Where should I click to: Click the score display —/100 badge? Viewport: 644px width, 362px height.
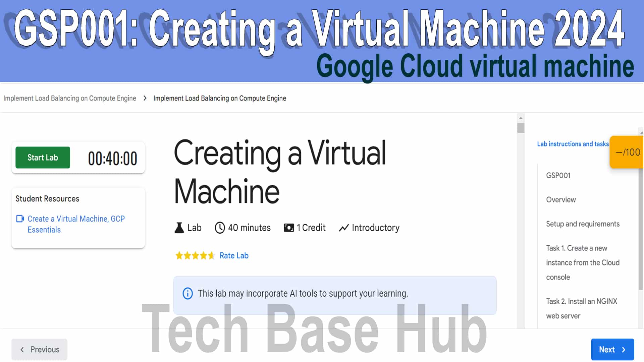coord(627,153)
